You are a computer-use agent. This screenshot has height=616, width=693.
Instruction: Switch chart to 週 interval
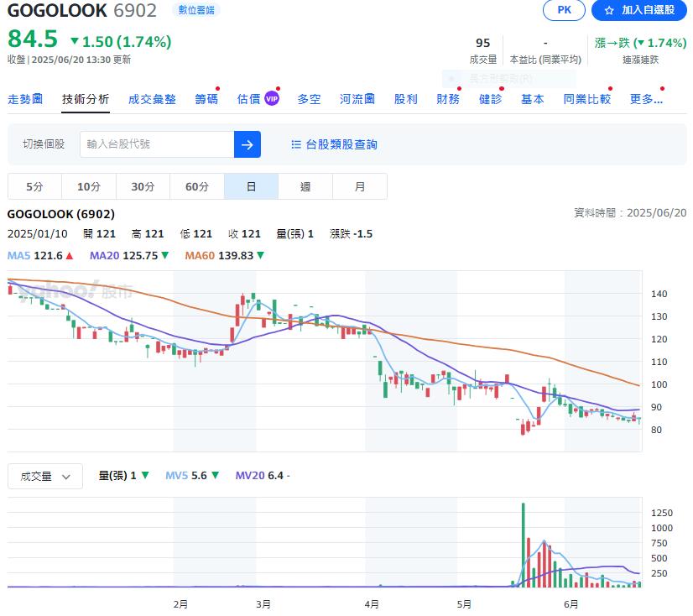coord(305,186)
